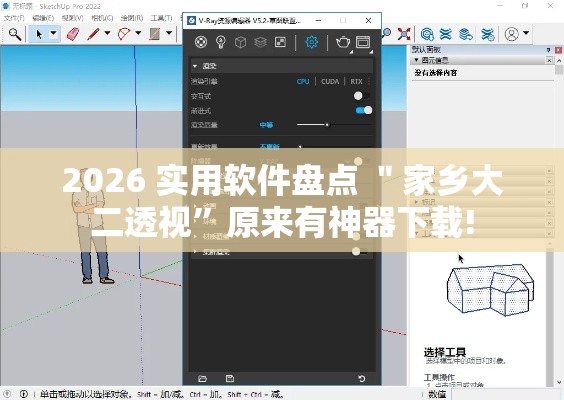Viewport: 564px width, 400px height.
Task: Switch to V-Ray Textures checker icon
Action: click(x=280, y=42)
